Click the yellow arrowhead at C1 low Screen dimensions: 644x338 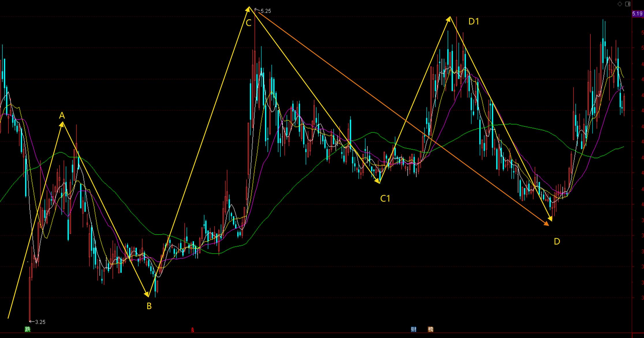point(378,181)
